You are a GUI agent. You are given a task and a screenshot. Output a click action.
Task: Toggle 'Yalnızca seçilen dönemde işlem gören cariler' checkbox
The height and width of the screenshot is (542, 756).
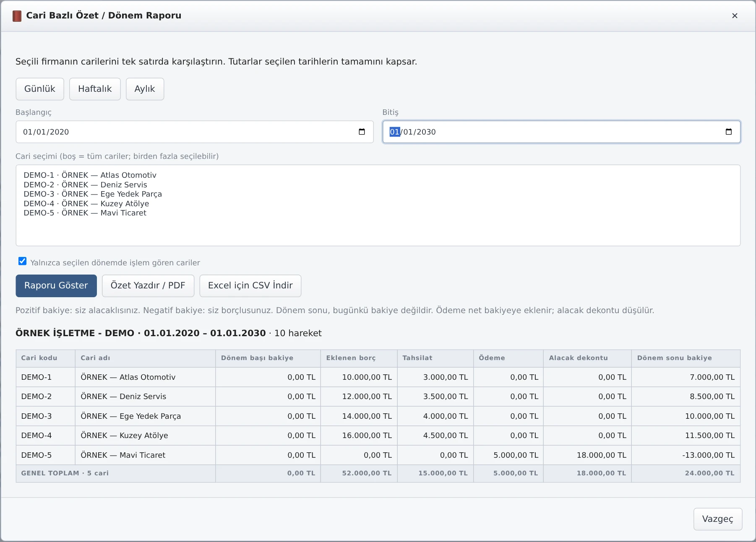click(x=22, y=261)
